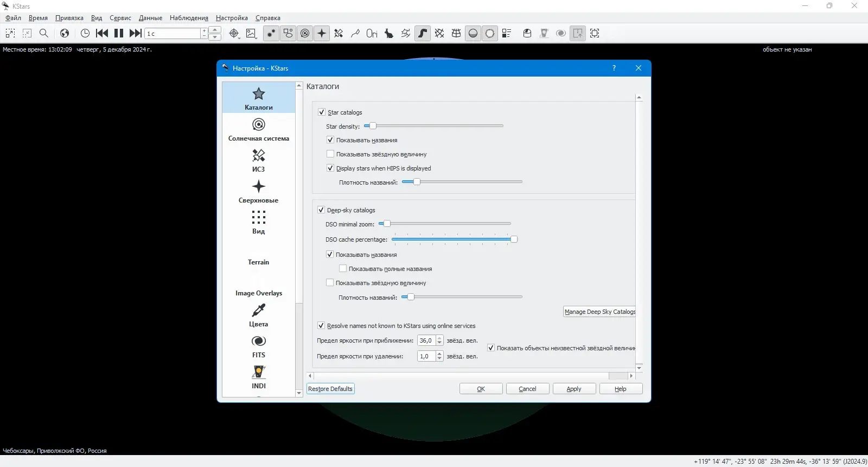Image resolution: width=868 pixels, height=467 pixels.
Task: Open the Сервис menu
Action: click(120, 18)
